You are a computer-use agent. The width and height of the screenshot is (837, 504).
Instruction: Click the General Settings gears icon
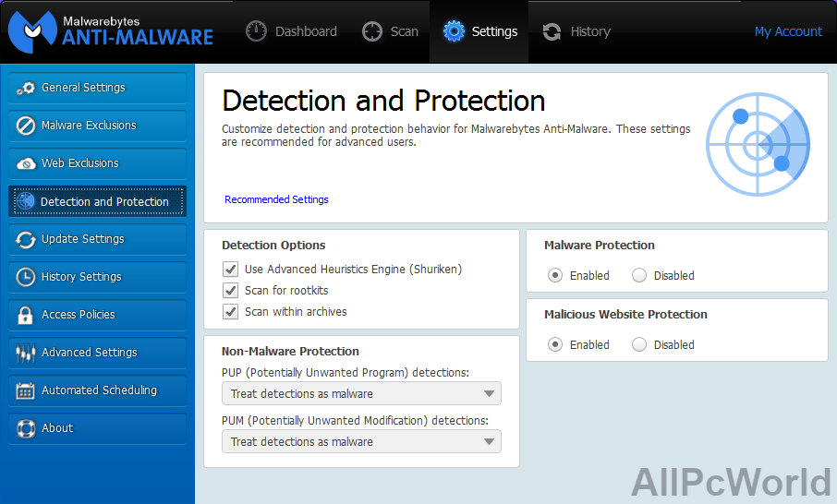coord(26,88)
